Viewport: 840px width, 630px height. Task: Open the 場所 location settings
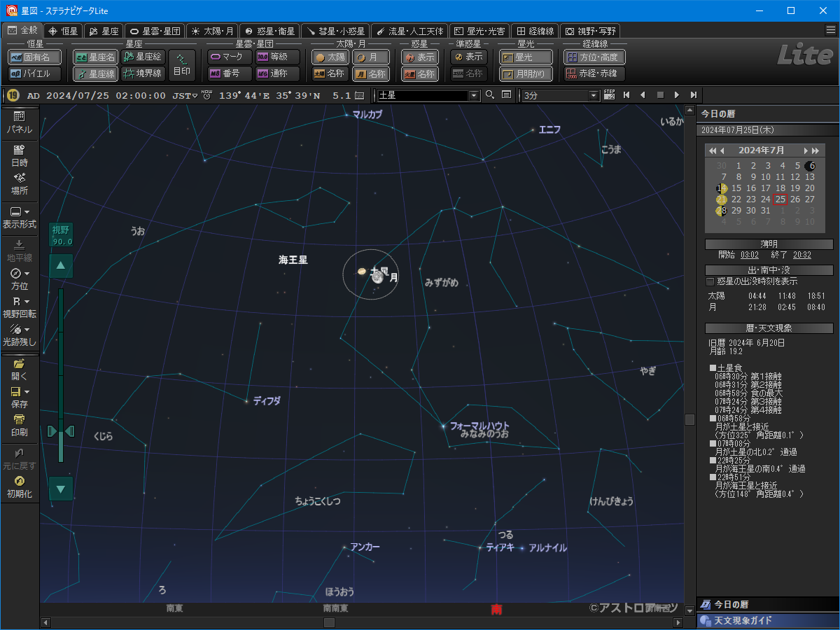(20, 183)
